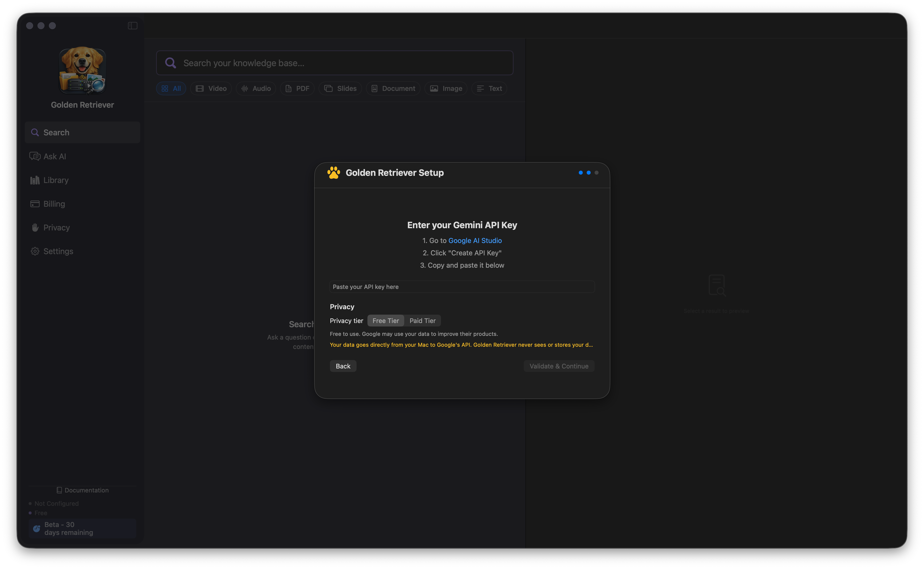Filter results by Text label
924x569 pixels.
(495, 88)
